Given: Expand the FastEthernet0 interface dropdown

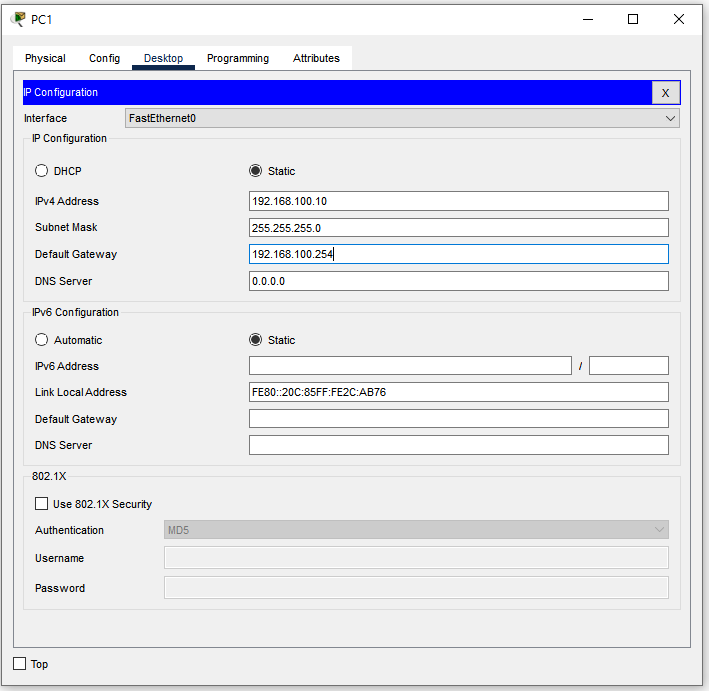Looking at the screenshot, I should tap(402, 118).
